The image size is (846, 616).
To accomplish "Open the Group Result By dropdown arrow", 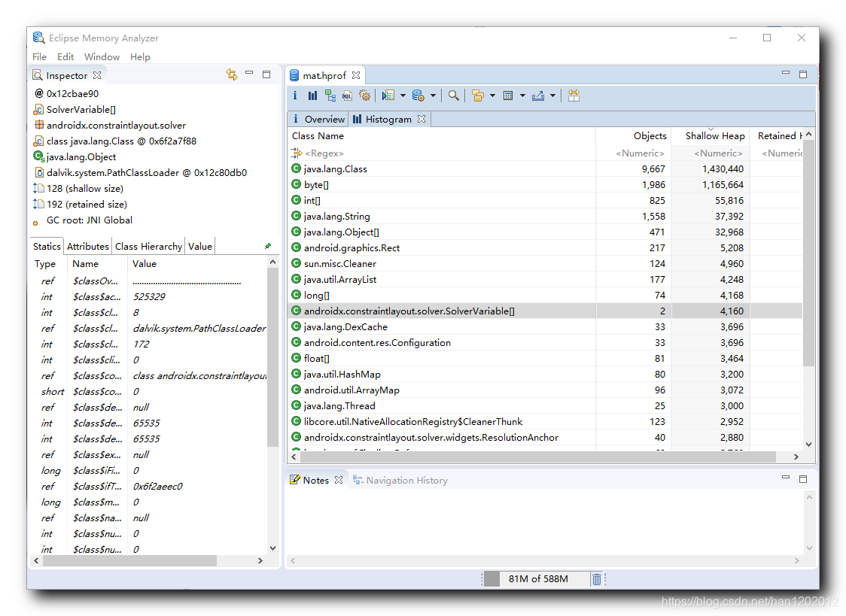I will [492, 96].
